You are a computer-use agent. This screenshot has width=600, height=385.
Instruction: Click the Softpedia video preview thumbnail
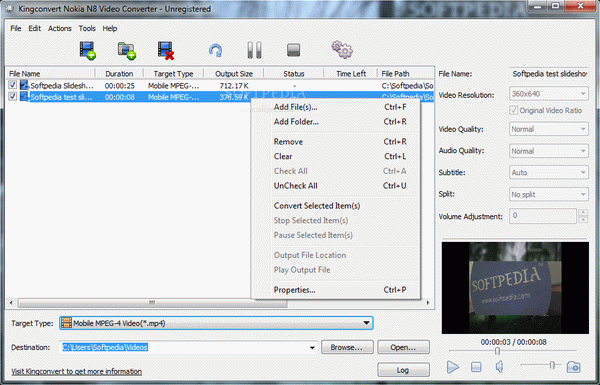(515, 288)
